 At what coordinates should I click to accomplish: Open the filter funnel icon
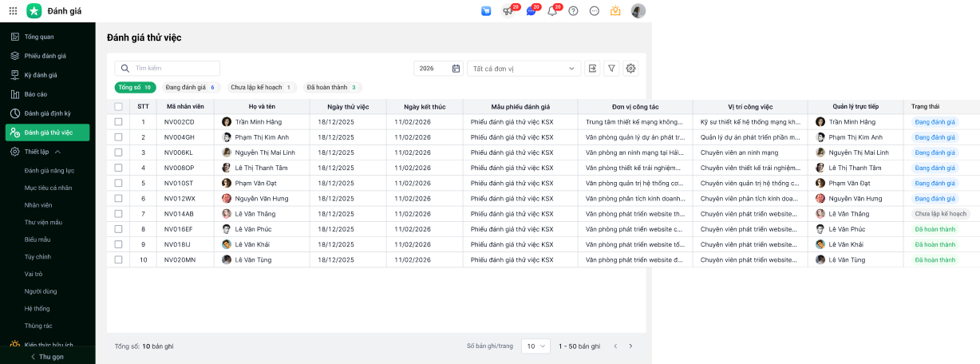tap(612, 69)
